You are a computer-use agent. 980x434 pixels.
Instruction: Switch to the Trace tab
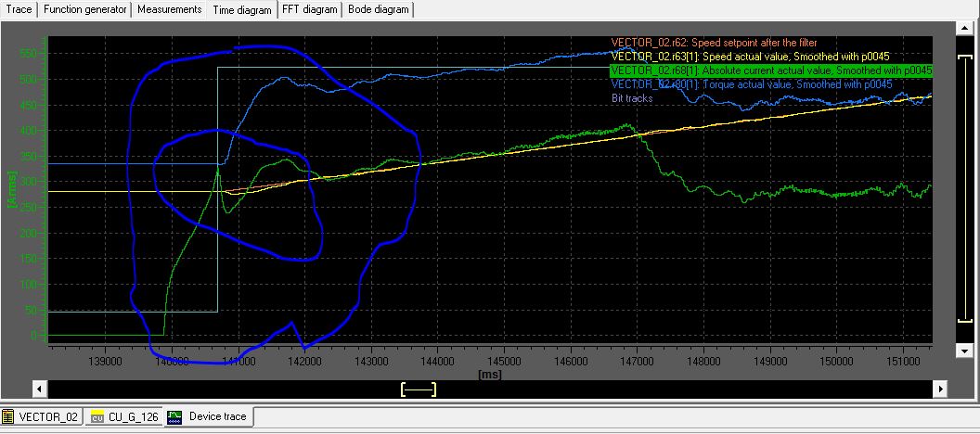click(19, 9)
